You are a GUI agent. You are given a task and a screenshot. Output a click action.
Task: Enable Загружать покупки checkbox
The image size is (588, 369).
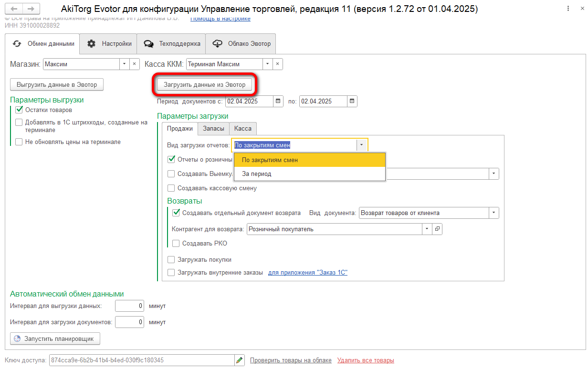coord(171,260)
